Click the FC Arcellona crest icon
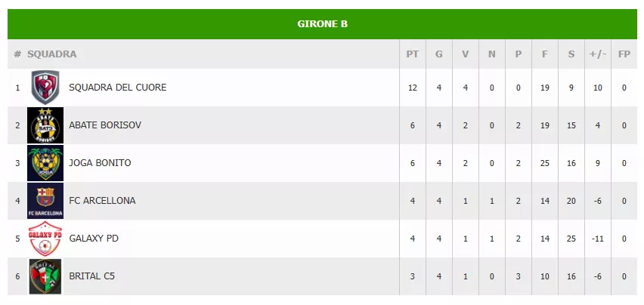 point(45,201)
